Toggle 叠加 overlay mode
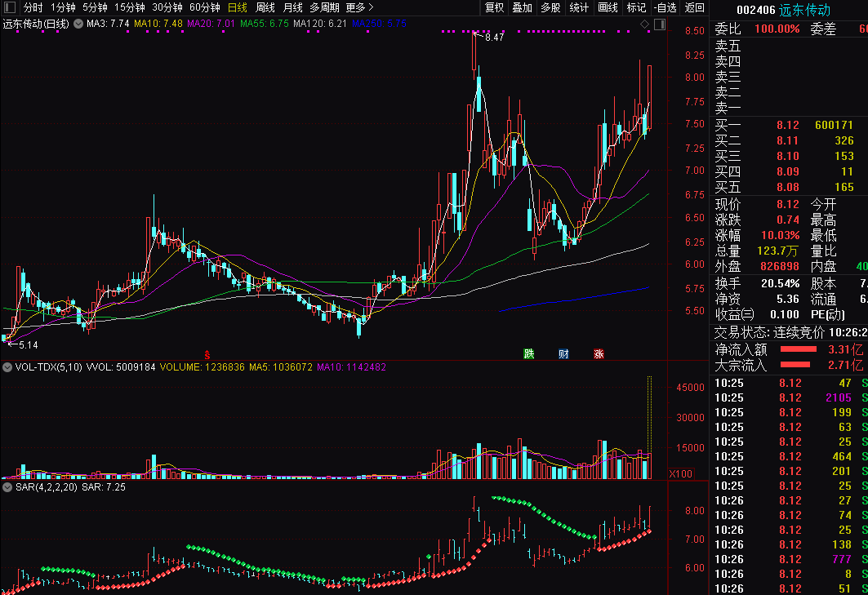The height and width of the screenshot is (595, 868). pyautogui.click(x=522, y=7)
